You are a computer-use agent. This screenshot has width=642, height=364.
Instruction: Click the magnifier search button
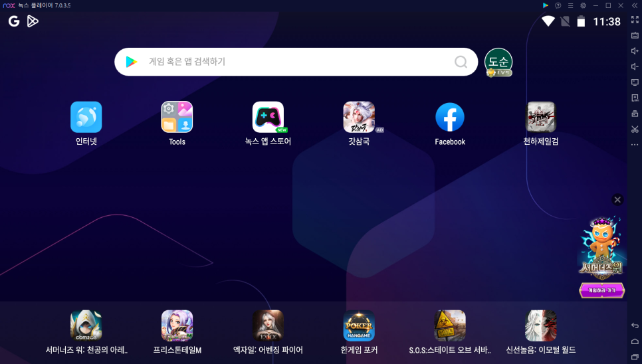point(461,62)
